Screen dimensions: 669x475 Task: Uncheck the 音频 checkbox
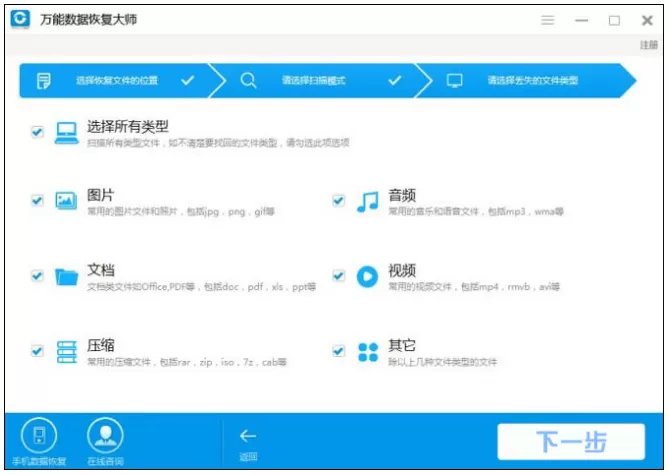(338, 200)
